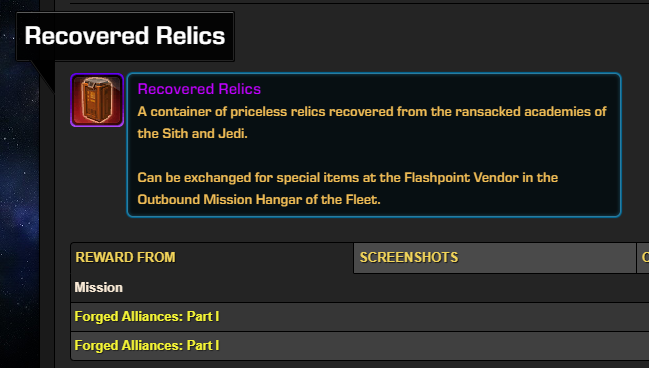Click the large white Recovered Relics heading

coord(125,36)
